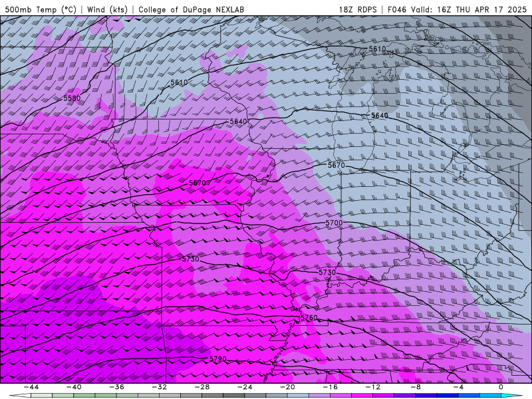Click the 5790 height contour label
532x399 pixels.
tap(218, 359)
